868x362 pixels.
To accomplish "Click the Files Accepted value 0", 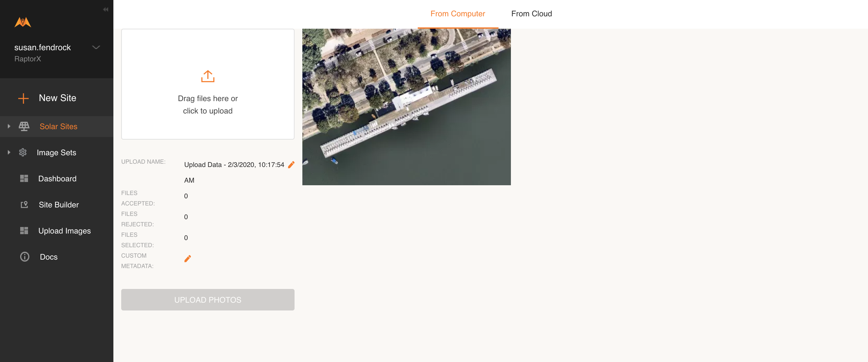I will pyautogui.click(x=186, y=196).
